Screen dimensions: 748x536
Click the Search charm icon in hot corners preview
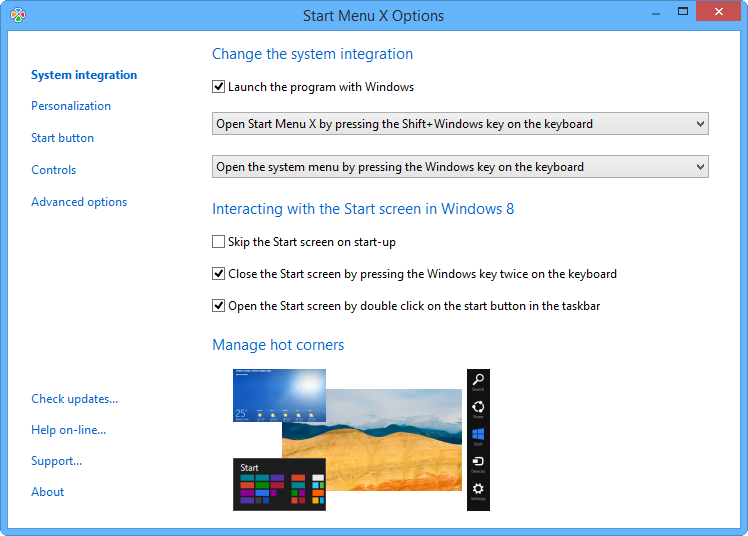478,380
